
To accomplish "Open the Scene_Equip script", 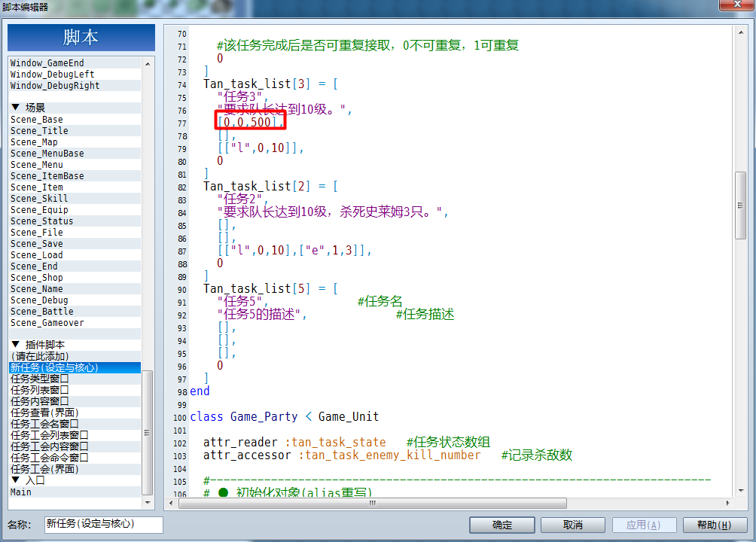I will tap(75, 210).
